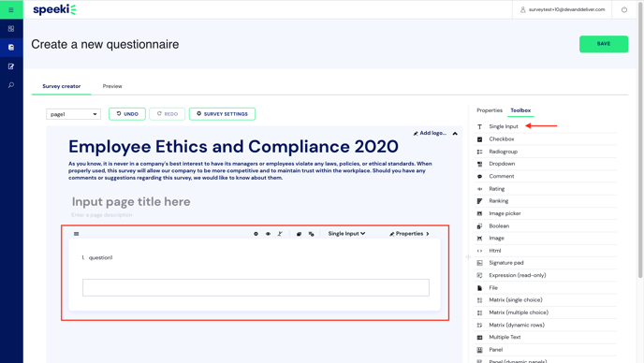Click Add logo link
The width and height of the screenshot is (644, 363).
point(430,133)
